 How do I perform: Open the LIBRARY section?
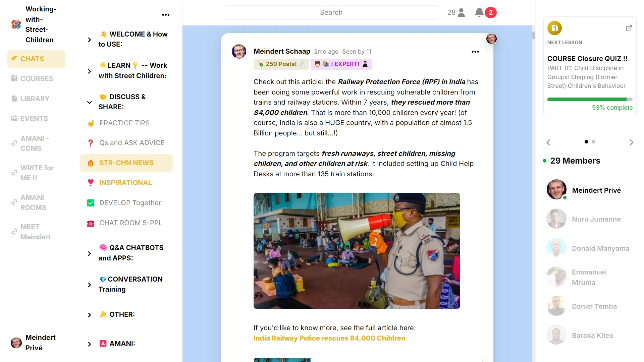tap(34, 99)
